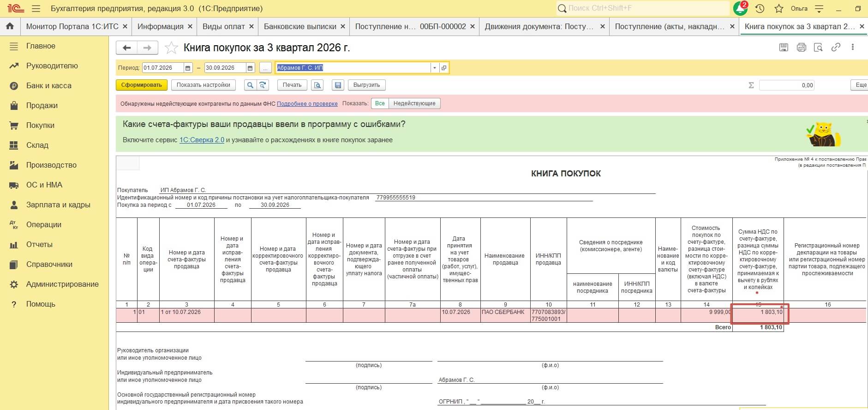This screenshot has width=868, height=410.
Task: Go to the home start page icon
Action: tap(10, 26)
